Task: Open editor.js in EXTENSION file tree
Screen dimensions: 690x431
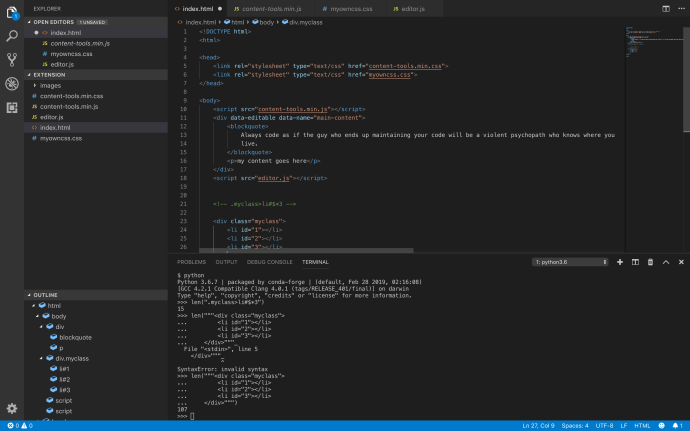Action: click(x=51, y=117)
